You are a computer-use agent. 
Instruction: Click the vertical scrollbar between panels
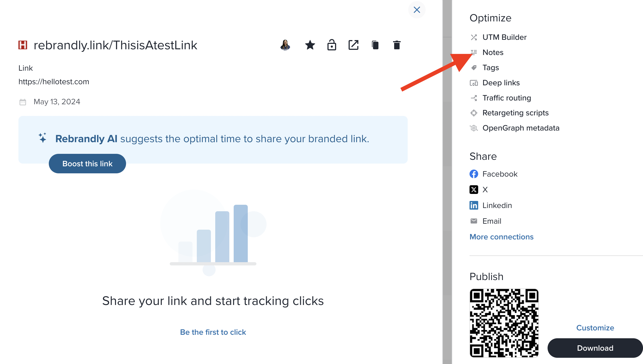coord(447,182)
